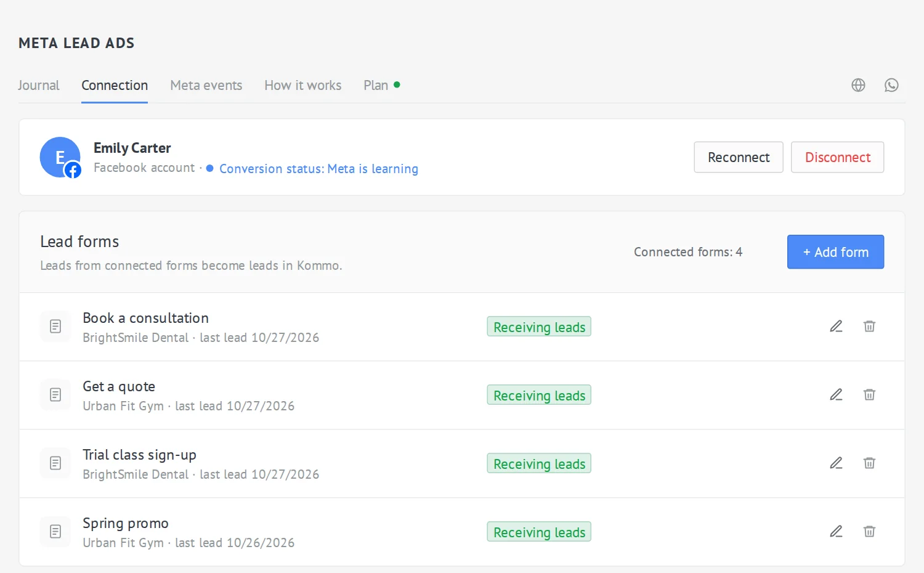The width and height of the screenshot is (924, 573).
Task: Open the Meta events tab
Action: coord(206,85)
